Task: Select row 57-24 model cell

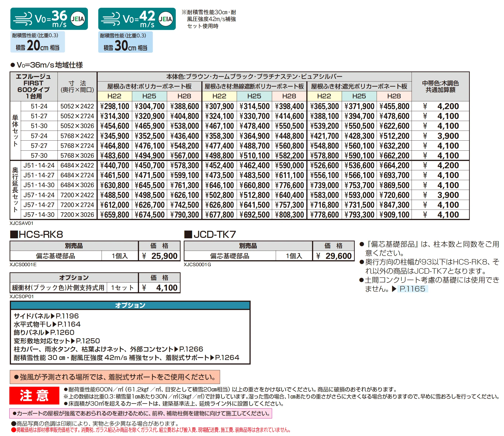Action: pyautogui.click(x=39, y=136)
